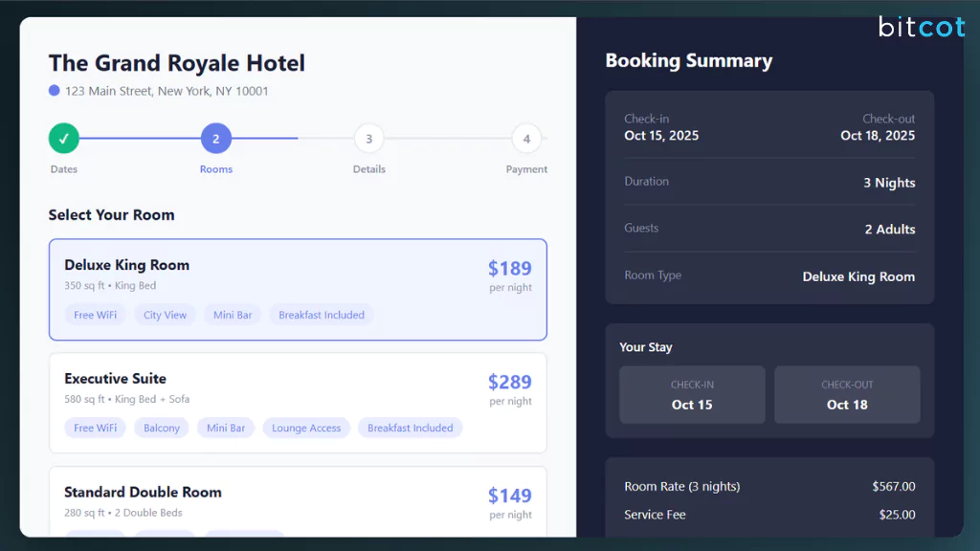Choose the Executive Suite room
This screenshot has width=980, height=551.
298,402
